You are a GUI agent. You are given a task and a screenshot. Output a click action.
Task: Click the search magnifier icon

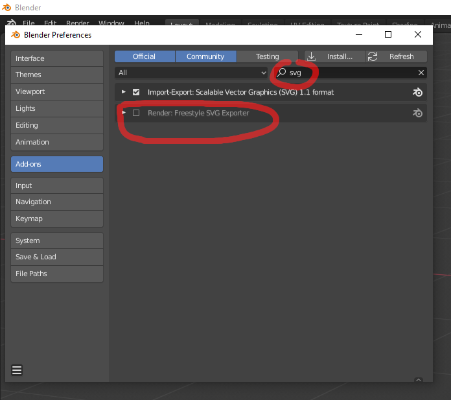pyautogui.click(x=282, y=72)
